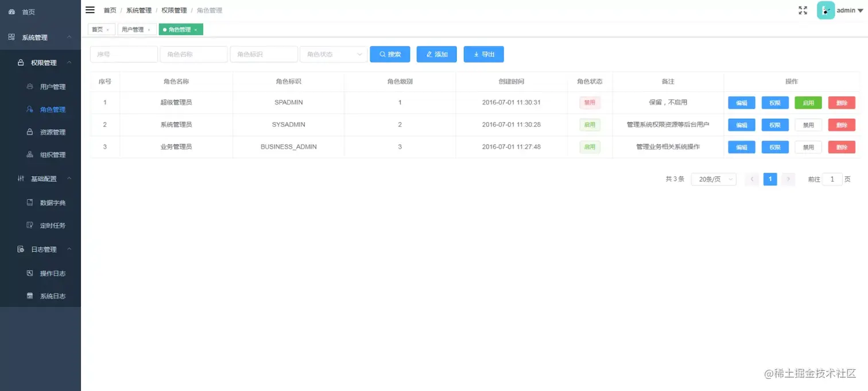Delete the 系统管理员 role
The width and height of the screenshot is (868, 391).
842,125
